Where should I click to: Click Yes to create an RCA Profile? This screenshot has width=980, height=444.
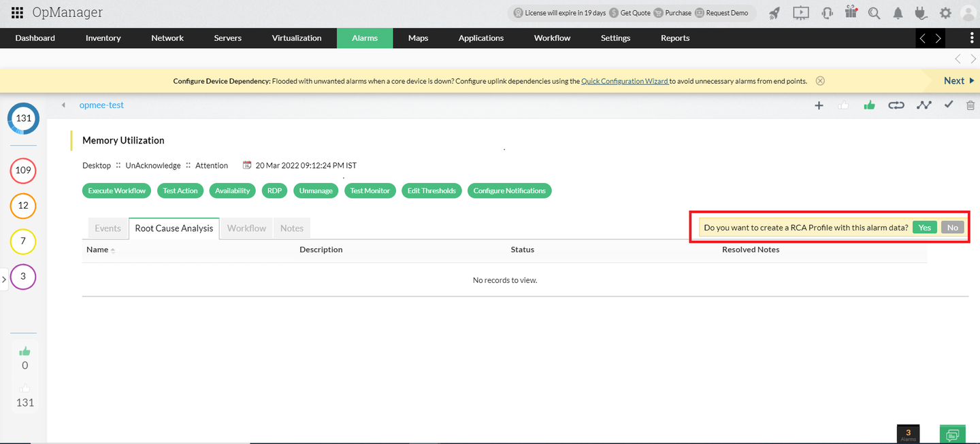pyautogui.click(x=924, y=227)
